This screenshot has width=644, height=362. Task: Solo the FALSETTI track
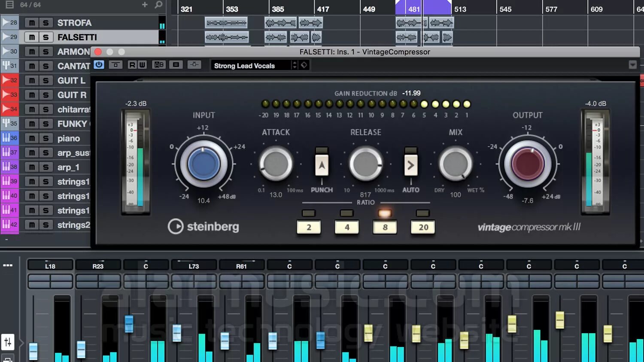pos(46,37)
